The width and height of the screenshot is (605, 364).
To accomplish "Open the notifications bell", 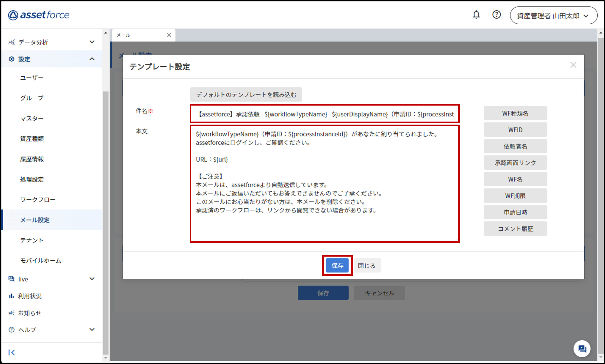I will pos(476,15).
